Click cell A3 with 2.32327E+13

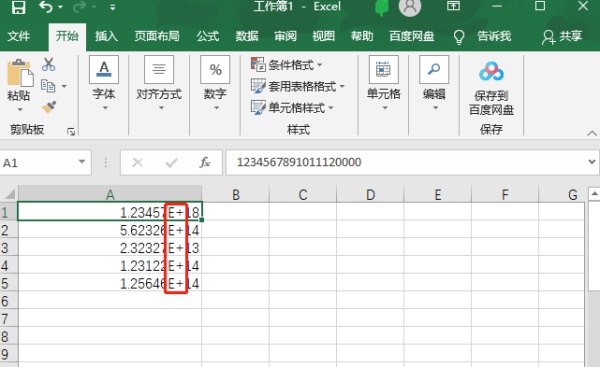click(110, 248)
